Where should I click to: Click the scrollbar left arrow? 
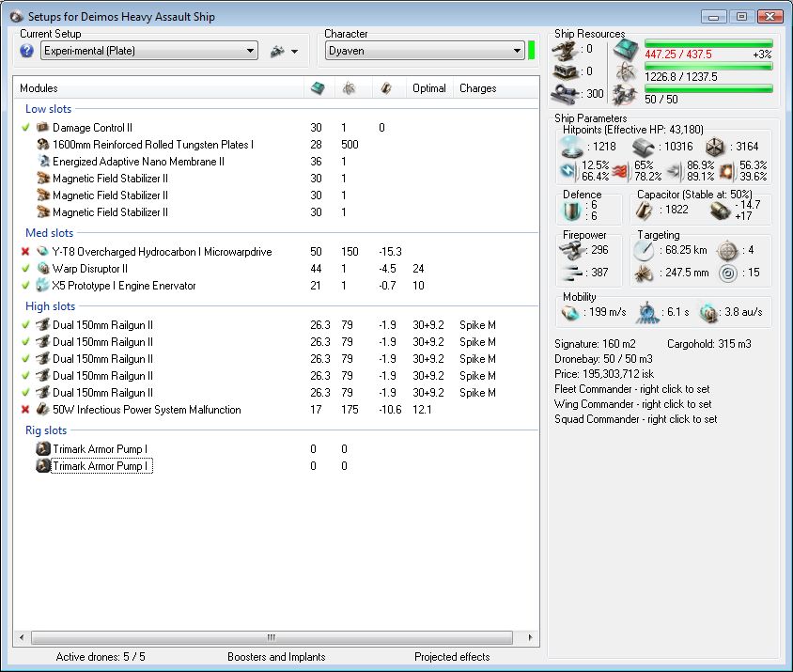point(22,637)
